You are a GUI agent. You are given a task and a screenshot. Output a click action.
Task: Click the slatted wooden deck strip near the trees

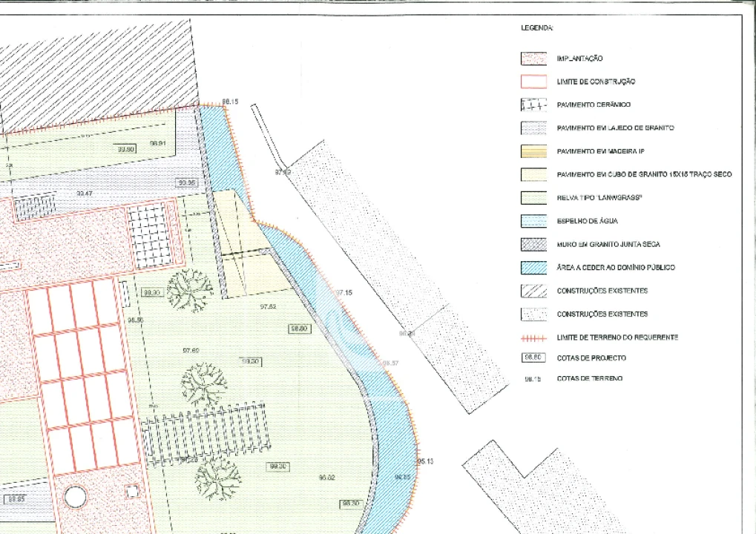click(x=206, y=432)
